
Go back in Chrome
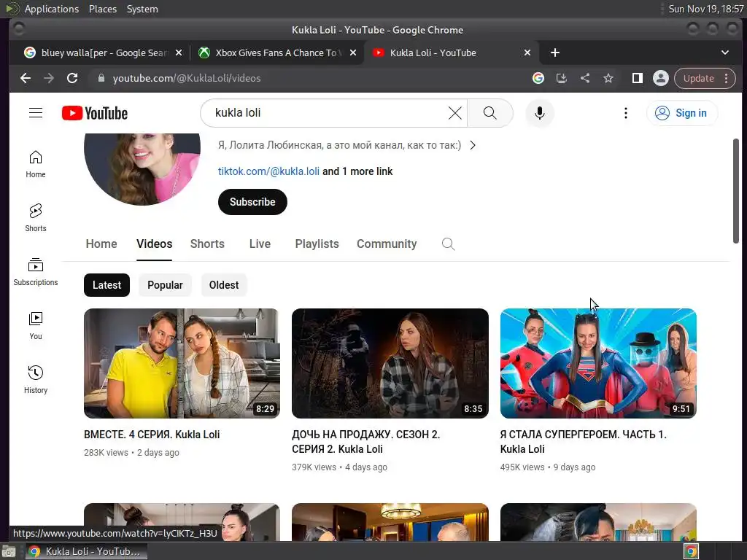(x=26, y=78)
